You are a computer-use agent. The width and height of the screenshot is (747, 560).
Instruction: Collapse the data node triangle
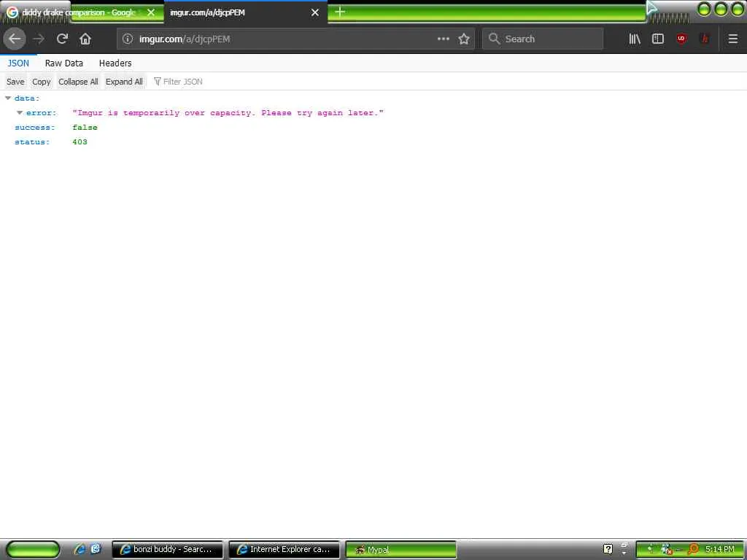[7, 98]
